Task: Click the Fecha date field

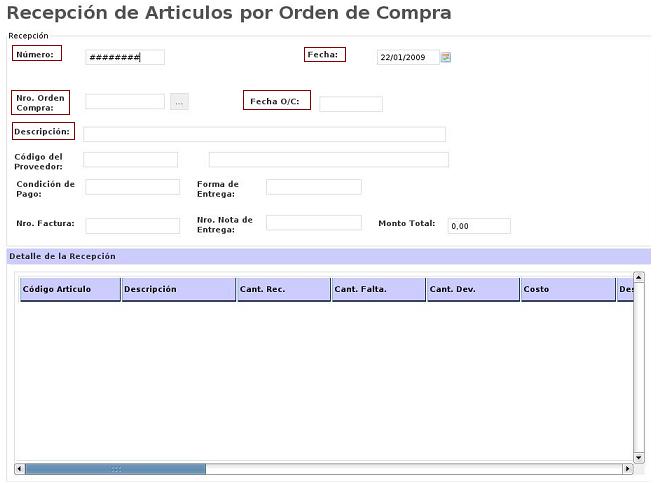Action: (x=408, y=57)
